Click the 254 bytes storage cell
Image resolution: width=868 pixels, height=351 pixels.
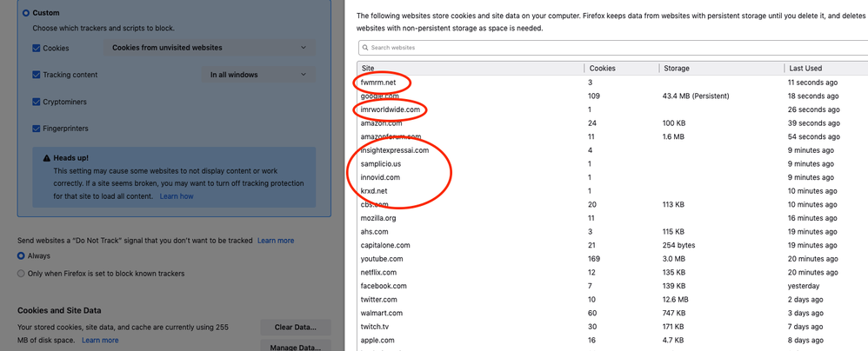click(x=678, y=245)
